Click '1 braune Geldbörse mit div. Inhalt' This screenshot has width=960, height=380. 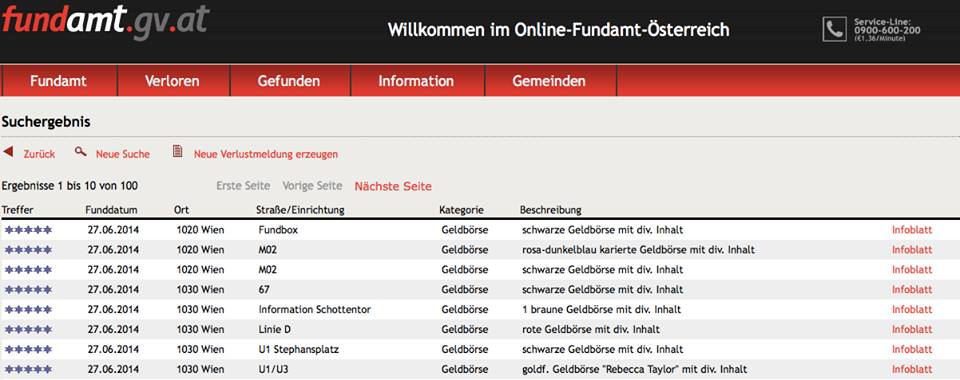point(602,310)
